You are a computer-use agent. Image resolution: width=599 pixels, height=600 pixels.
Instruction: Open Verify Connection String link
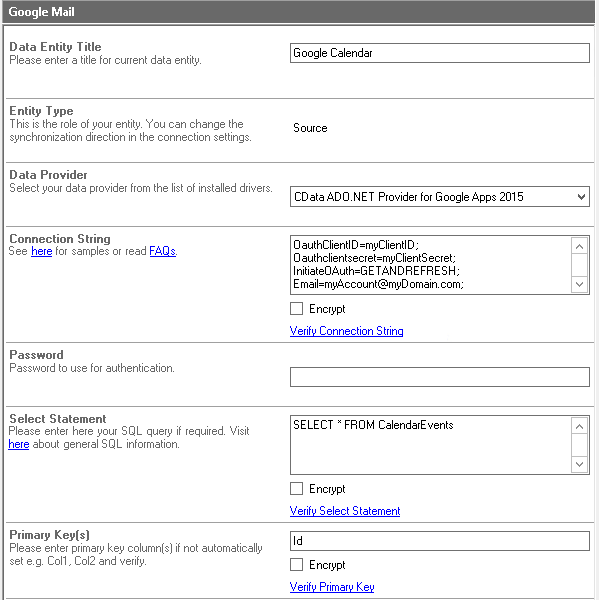(x=346, y=331)
